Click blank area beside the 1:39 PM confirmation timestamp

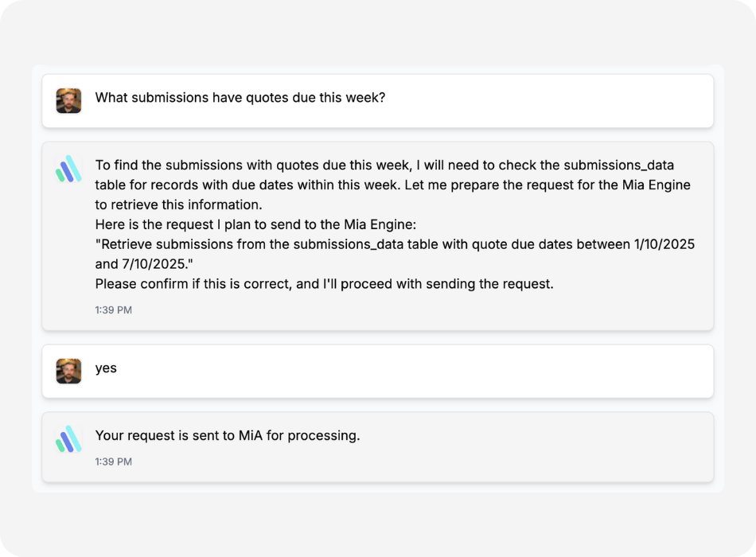click(x=419, y=310)
